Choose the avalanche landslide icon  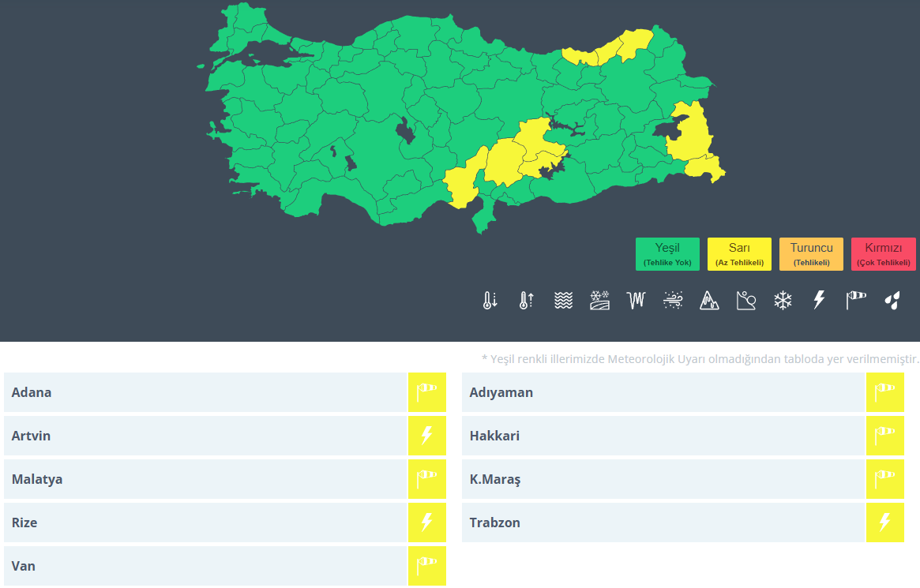(709, 301)
